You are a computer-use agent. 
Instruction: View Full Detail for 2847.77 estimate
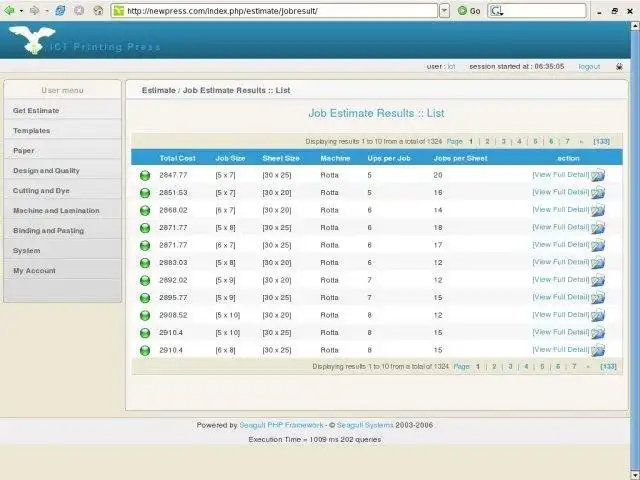561,175
